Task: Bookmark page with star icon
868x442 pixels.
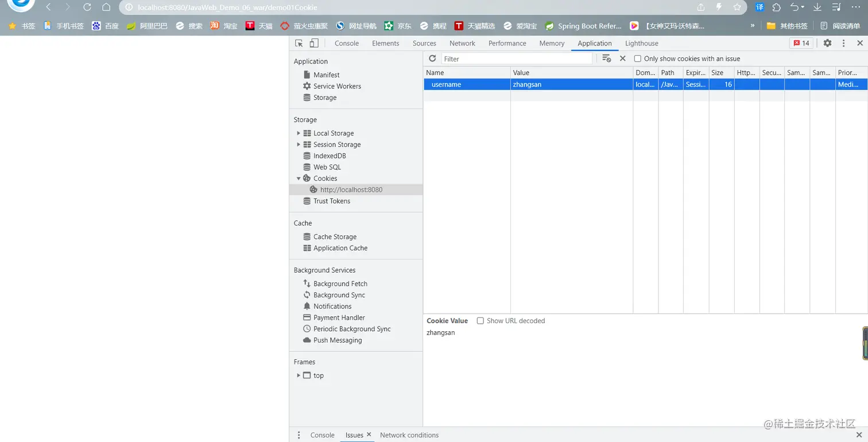Action: pos(737,7)
